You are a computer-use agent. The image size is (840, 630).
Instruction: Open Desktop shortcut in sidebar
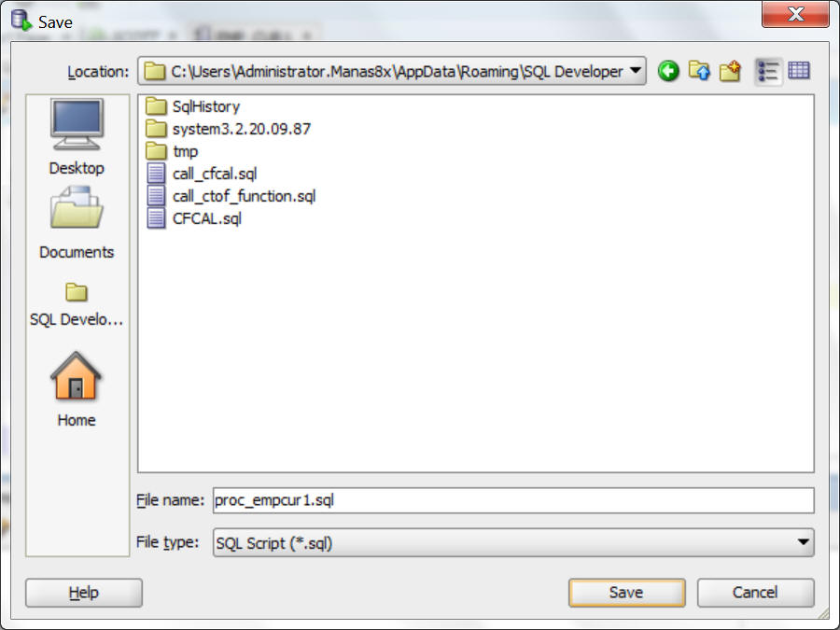77,138
